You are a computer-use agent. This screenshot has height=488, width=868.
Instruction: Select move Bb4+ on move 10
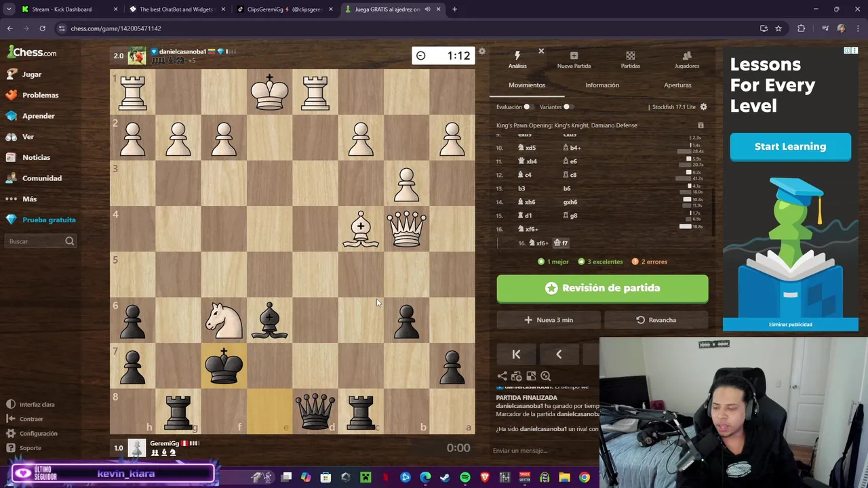click(x=572, y=148)
